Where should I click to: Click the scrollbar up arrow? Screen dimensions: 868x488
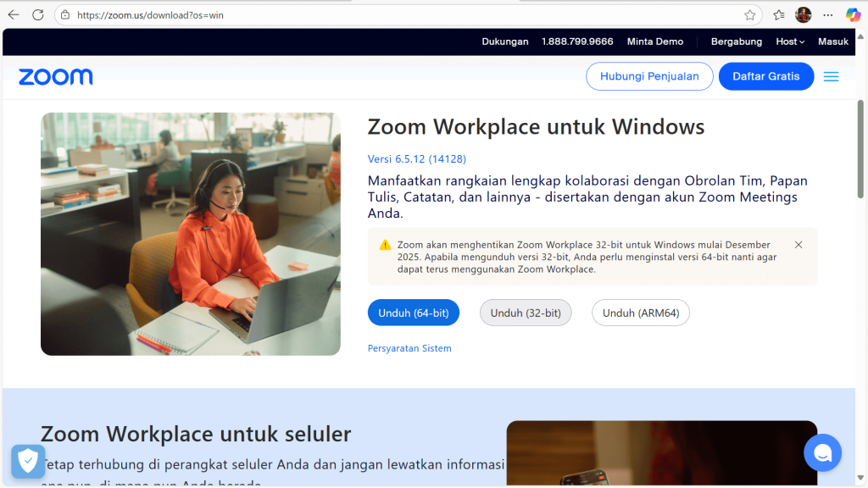(860, 36)
